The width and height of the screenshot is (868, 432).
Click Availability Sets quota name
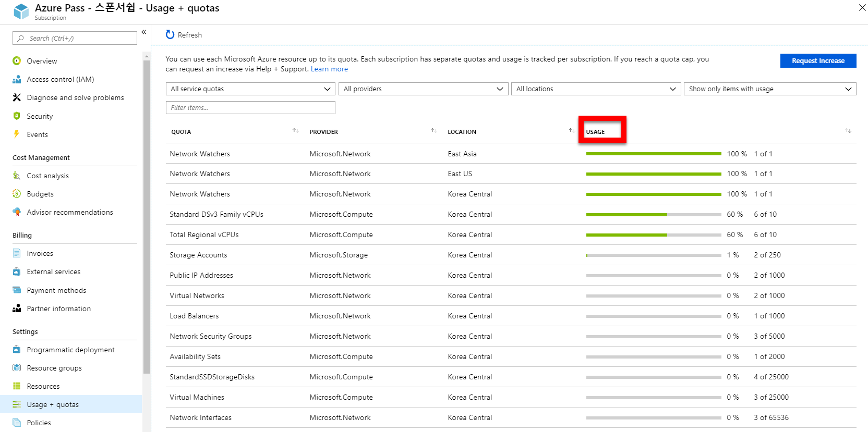pyautogui.click(x=195, y=356)
